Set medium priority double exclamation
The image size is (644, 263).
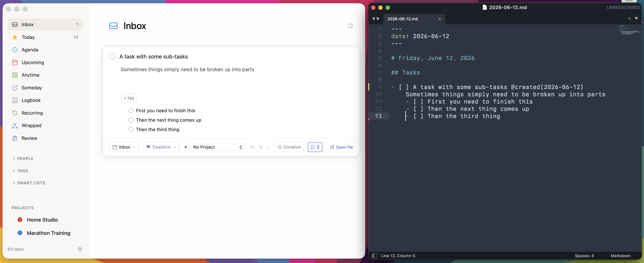[x=261, y=147]
